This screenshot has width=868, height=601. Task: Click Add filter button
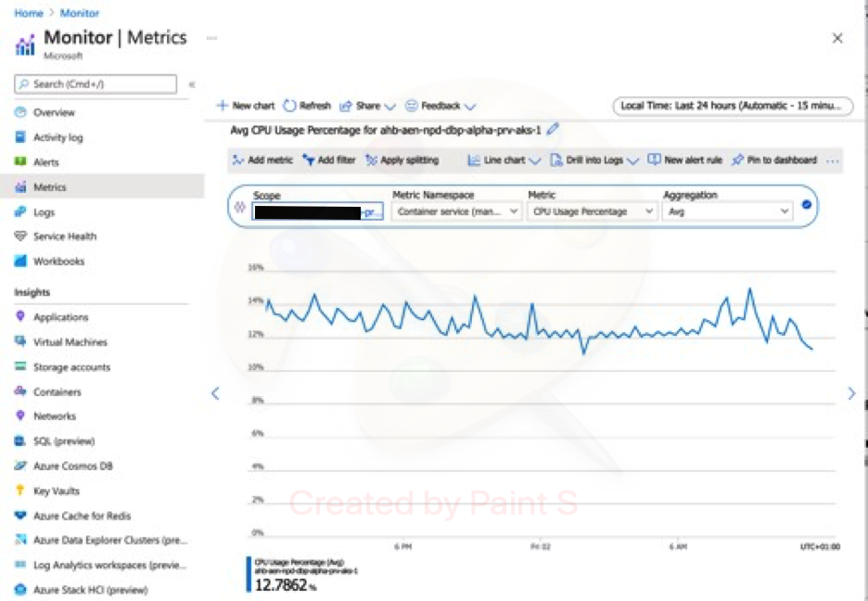pyautogui.click(x=329, y=160)
